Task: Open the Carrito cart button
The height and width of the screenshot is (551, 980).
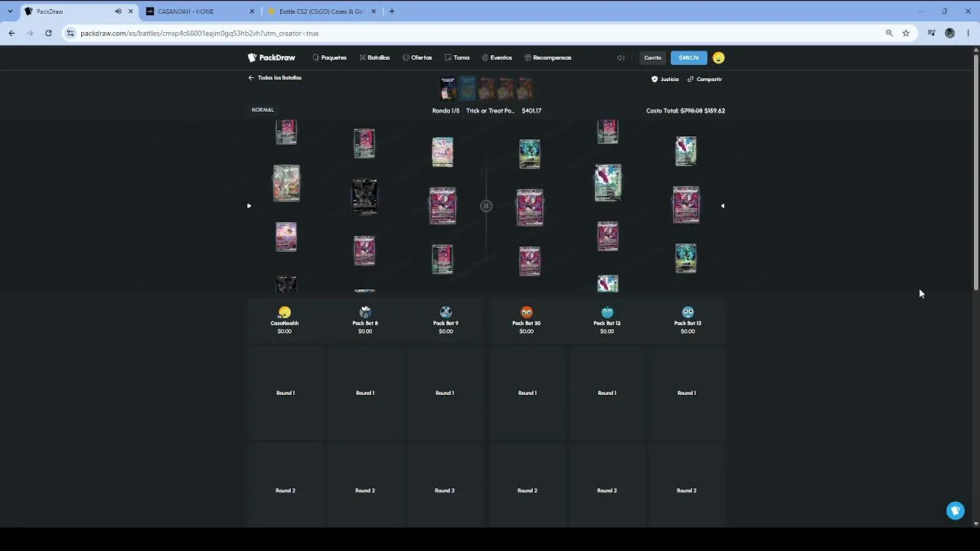Action: [x=652, y=57]
